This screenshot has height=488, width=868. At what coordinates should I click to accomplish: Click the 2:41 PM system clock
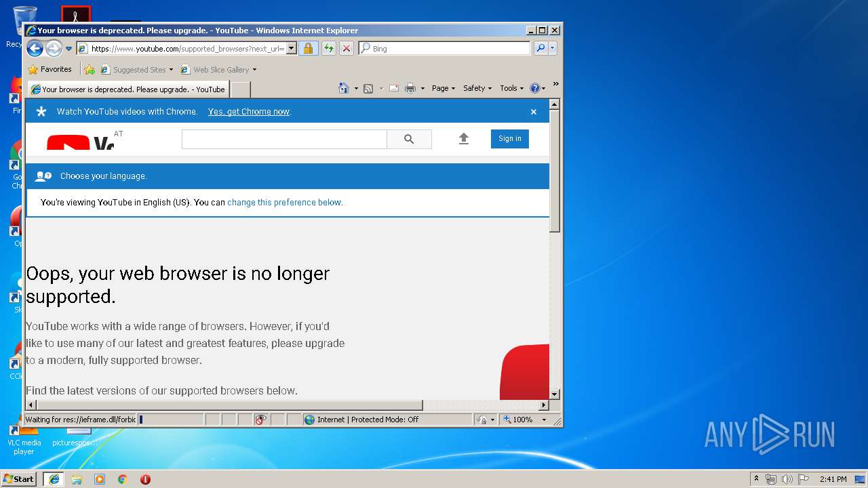point(833,479)
